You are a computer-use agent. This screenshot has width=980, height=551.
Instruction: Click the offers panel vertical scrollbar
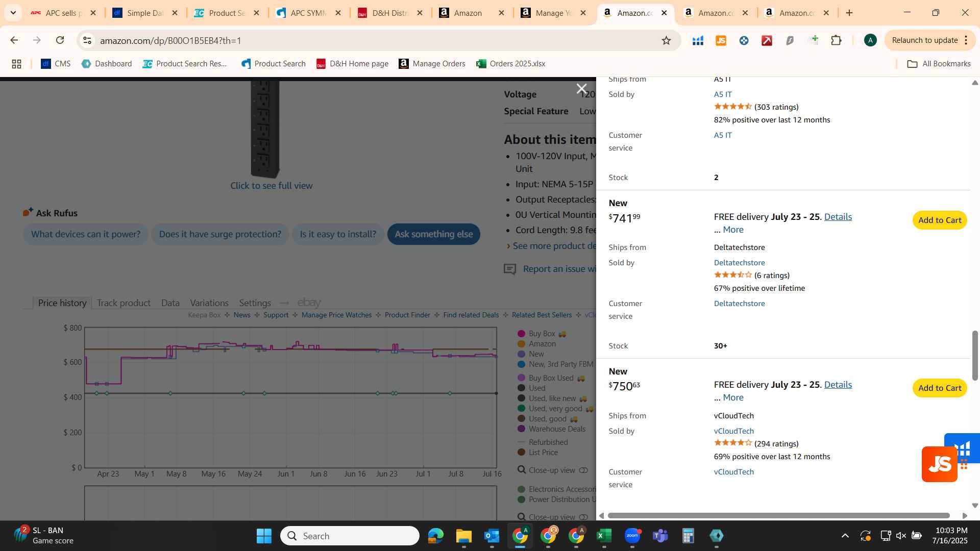[x=975, y=356]
